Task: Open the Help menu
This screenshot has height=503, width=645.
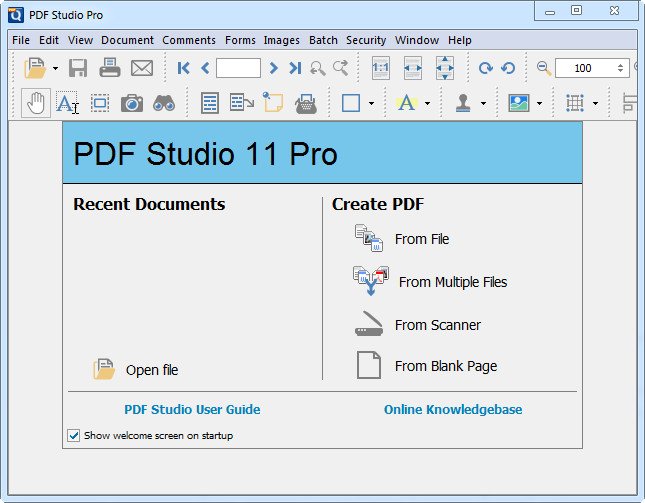Action: [x=459, y=40]
